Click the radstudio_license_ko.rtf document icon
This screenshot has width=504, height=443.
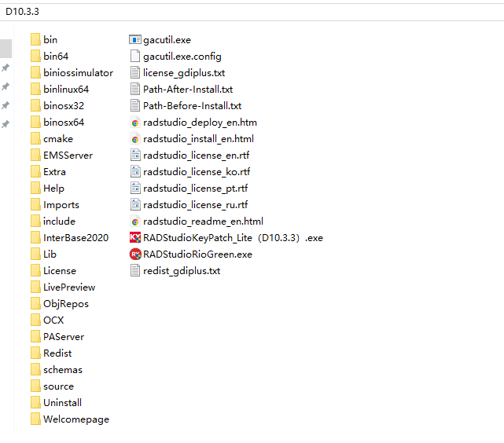135,172
